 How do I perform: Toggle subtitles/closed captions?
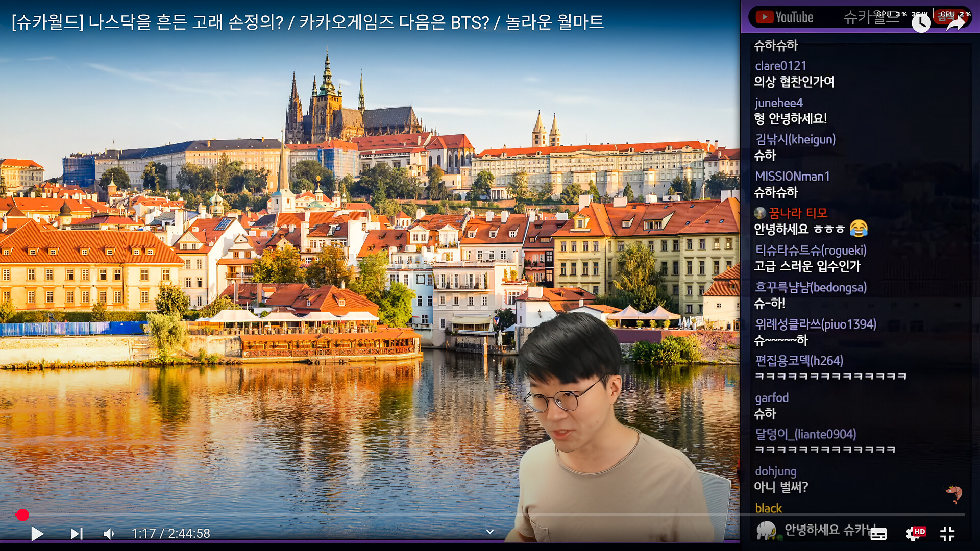(878, 534)
